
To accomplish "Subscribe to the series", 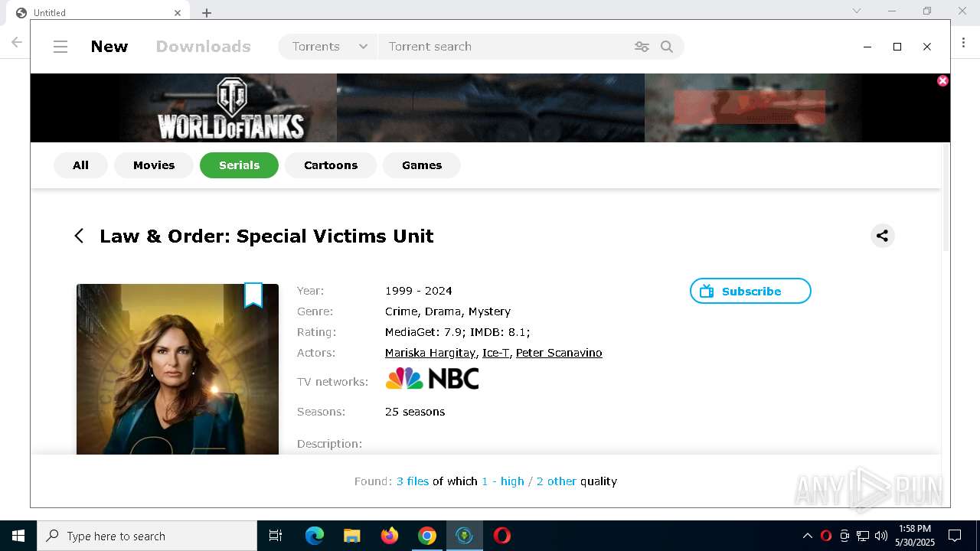I will [750, 291].
